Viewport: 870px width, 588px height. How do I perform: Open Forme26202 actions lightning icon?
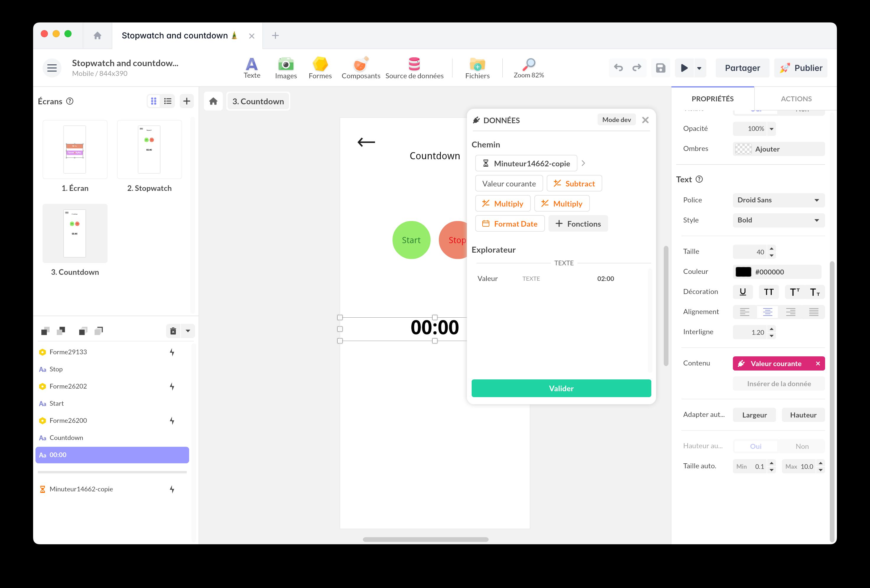pyautogui.click(x=172, y=386)
